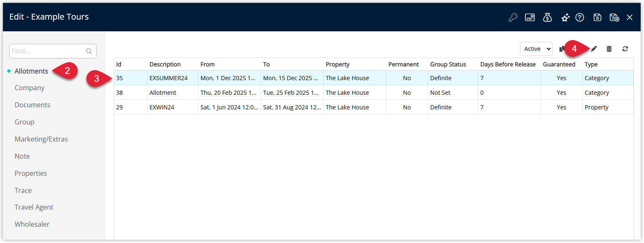
Task: Click To date Tue, 25 Feb 2025
Action: pos(292,93)
